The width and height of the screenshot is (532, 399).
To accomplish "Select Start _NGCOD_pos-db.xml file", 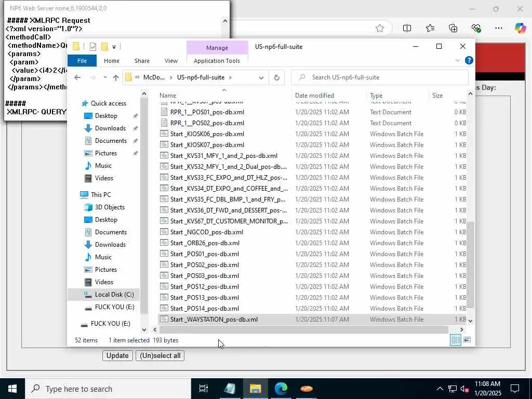I will [x=206, y=232].
